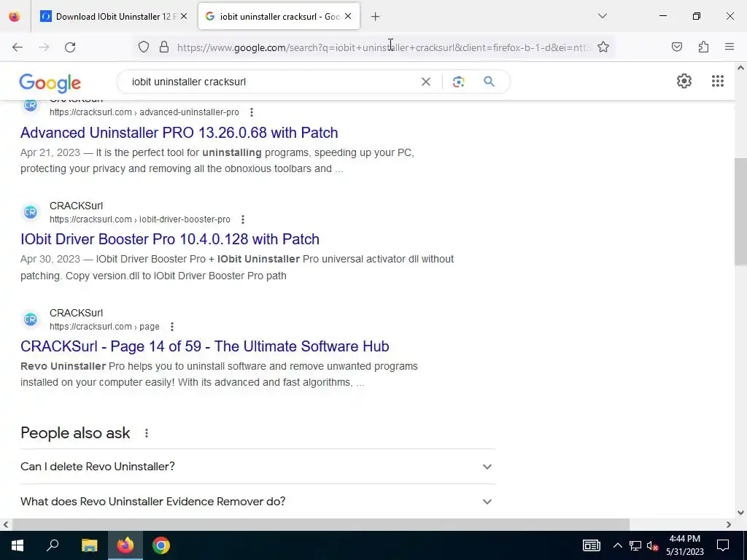747x560 pixels.
Task: Open the Save to Pocket icon
Action: tap(677, 47)
